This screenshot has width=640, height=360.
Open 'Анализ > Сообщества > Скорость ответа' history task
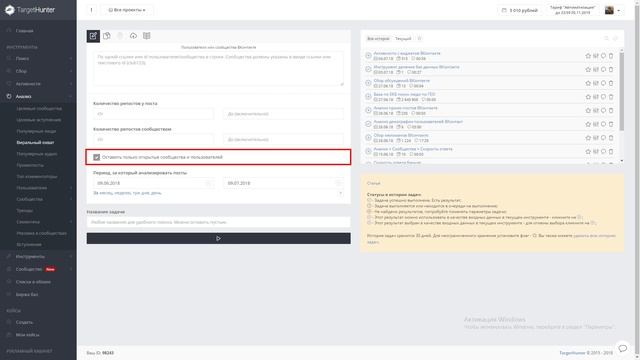tap(413, 149)
